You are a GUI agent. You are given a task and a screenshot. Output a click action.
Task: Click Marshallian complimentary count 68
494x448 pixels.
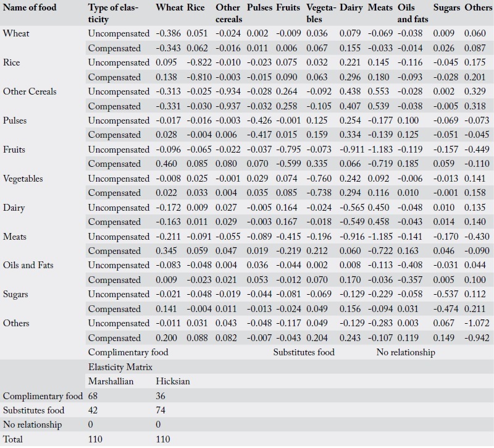[x=93, y=396]
